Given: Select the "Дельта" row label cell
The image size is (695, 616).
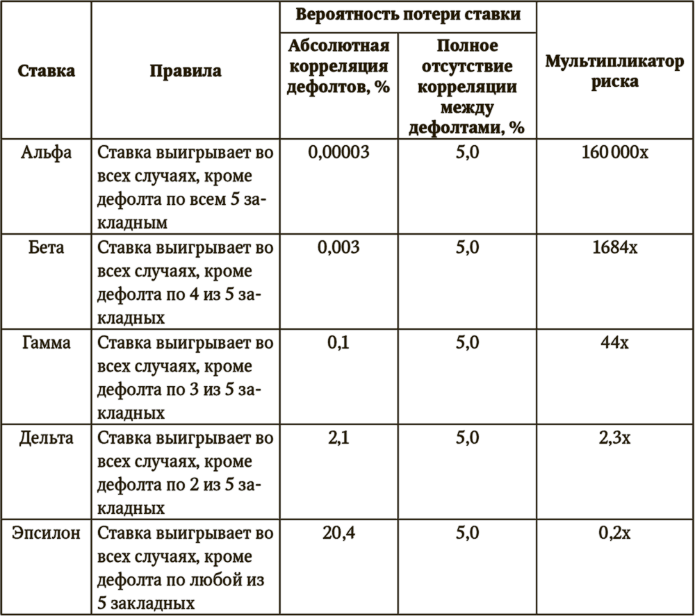Looking at the screenshot, I should click(x=46, y=438).
